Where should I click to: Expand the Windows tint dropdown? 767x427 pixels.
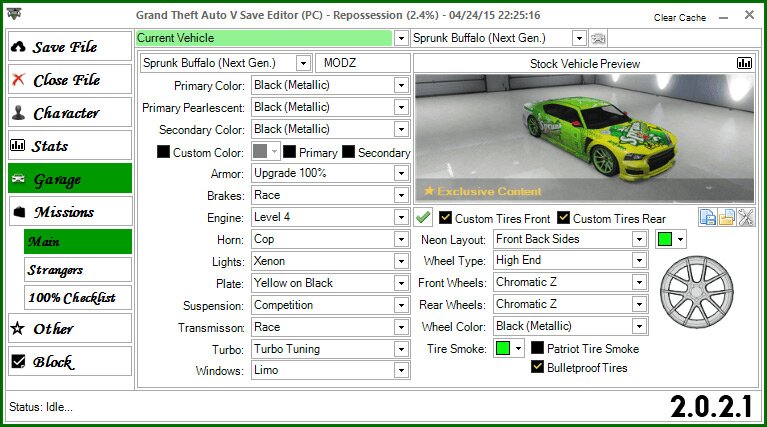(x=401, y=371)
